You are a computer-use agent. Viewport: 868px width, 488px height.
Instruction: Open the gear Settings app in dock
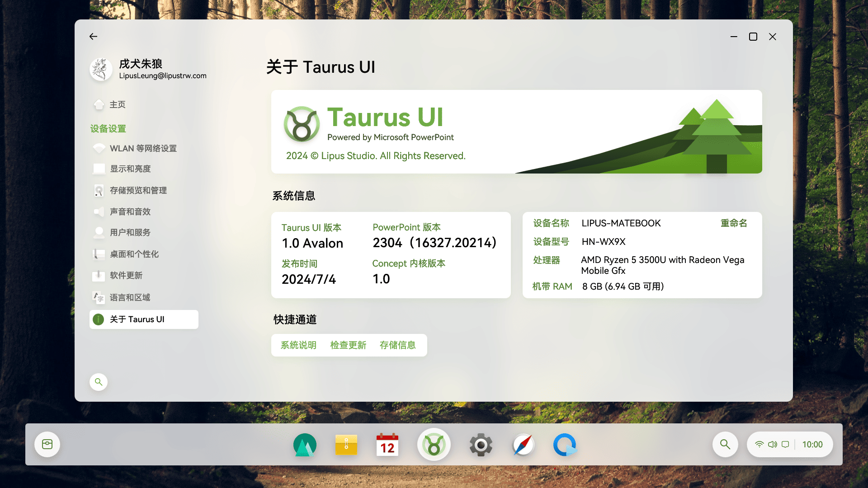[481, 445]
